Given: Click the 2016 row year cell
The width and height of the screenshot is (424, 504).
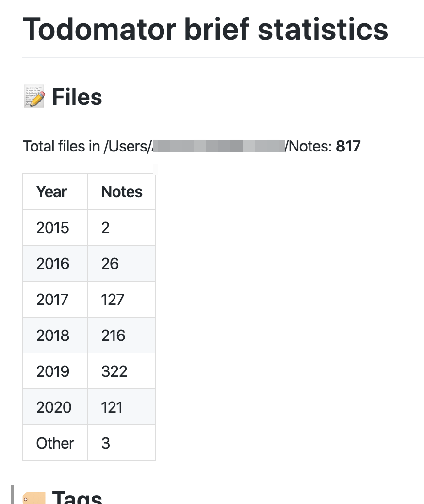Looking at the screenshot, I should (53, 264).
